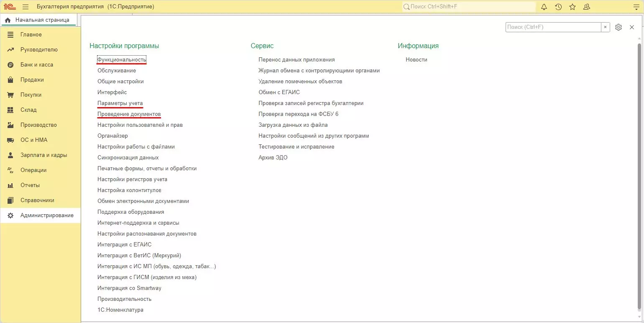Open Журнал обмена с контролирующими органами
This screenshot has width=644, height=323.
point(319,71)
